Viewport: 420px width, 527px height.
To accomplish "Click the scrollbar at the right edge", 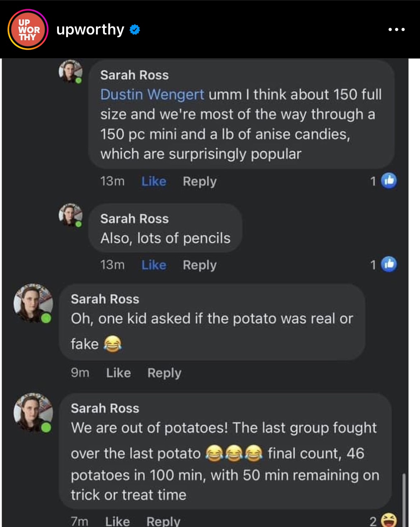I will tap(404, 499).
